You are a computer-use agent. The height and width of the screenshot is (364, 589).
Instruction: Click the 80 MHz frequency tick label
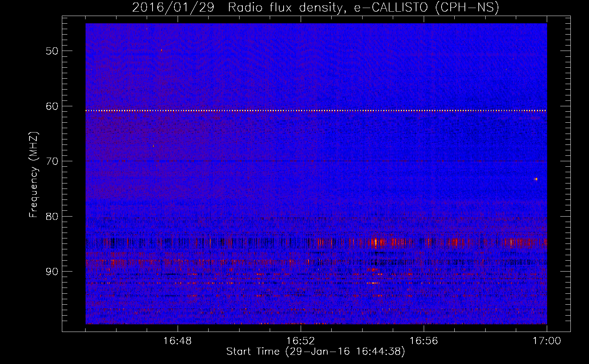coord(52,217)
